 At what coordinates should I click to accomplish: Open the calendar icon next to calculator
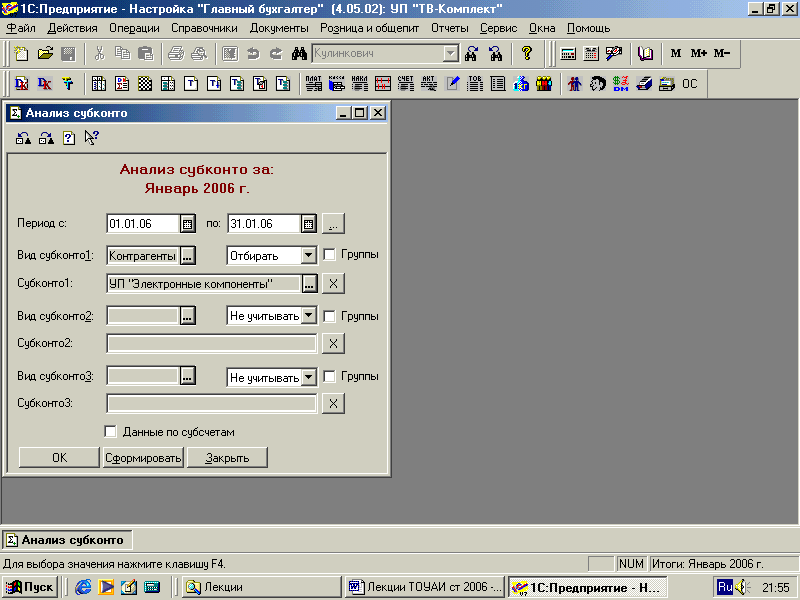point(591,54)
